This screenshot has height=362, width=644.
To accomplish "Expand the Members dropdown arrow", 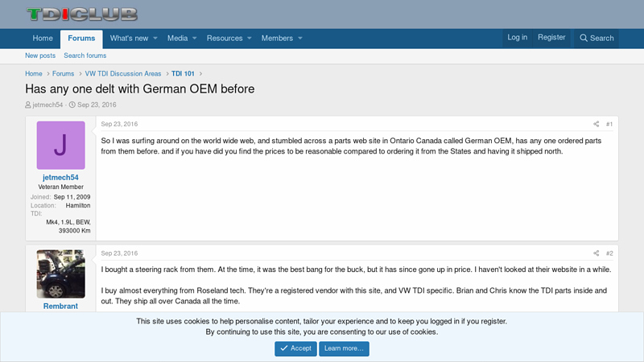I will (x=300, y=38).
